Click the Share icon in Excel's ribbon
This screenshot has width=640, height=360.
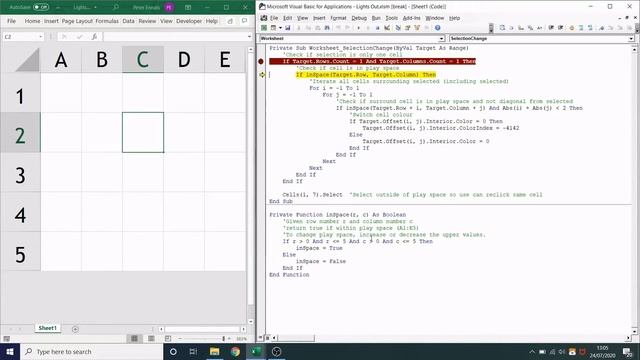230,21
